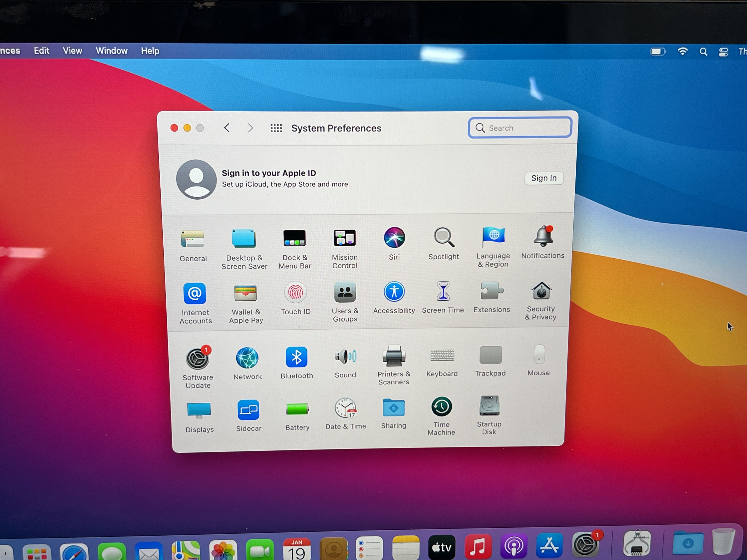The height and width of the screenshot is (560, 747).
Task: Open Accessibility preferences
Action: pyautogui.click(x=394, y=292)
